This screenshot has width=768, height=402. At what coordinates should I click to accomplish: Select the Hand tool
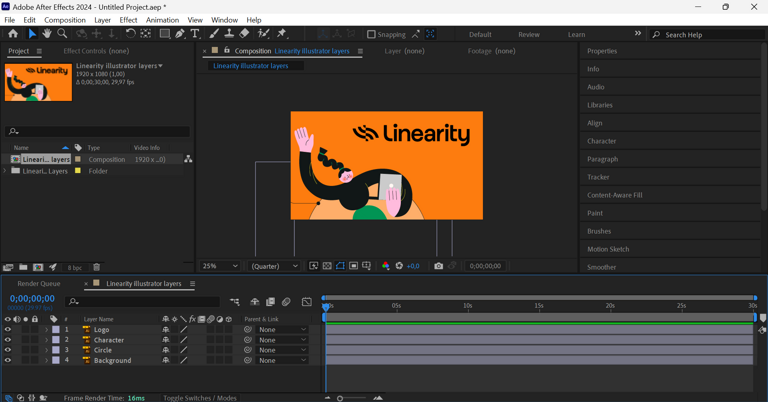click(47, 34)
